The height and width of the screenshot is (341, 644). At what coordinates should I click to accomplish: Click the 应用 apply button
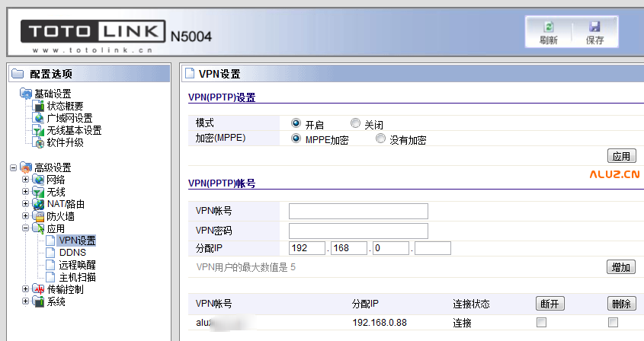coord(621,156)
